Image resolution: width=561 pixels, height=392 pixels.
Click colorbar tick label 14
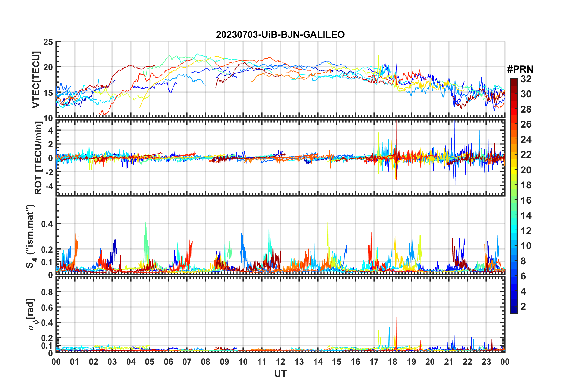(526, 215)
